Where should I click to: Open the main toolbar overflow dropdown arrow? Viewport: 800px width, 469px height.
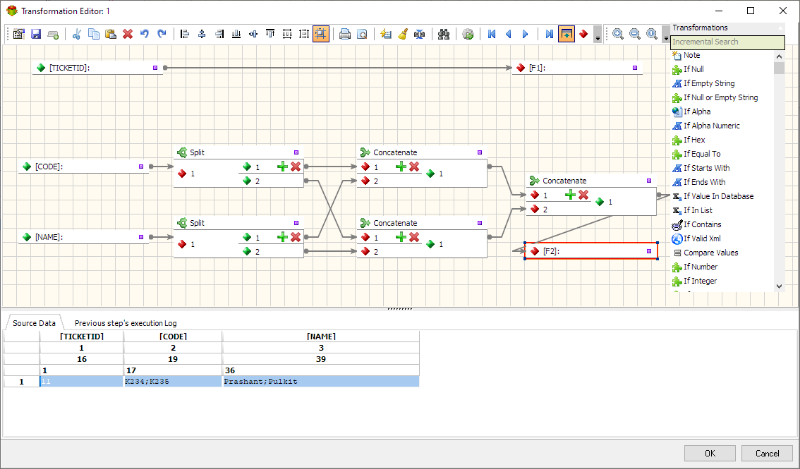597,34
